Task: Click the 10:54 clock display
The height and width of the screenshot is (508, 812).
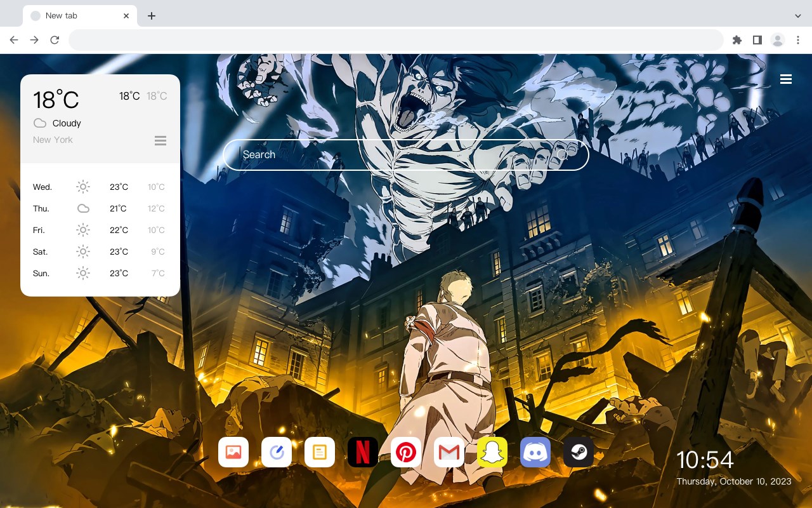Action: click(705, 460)
